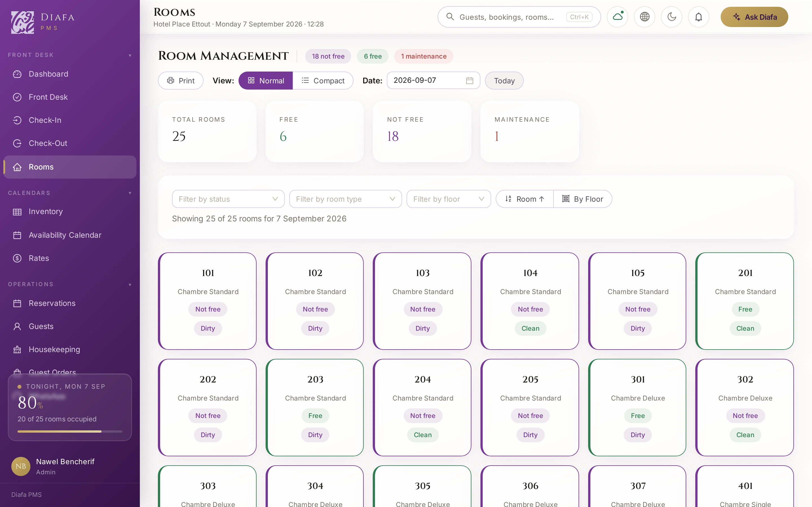Select Normal view mode
This screenshot has height=507, width=812.
click(x=265, y=81)
